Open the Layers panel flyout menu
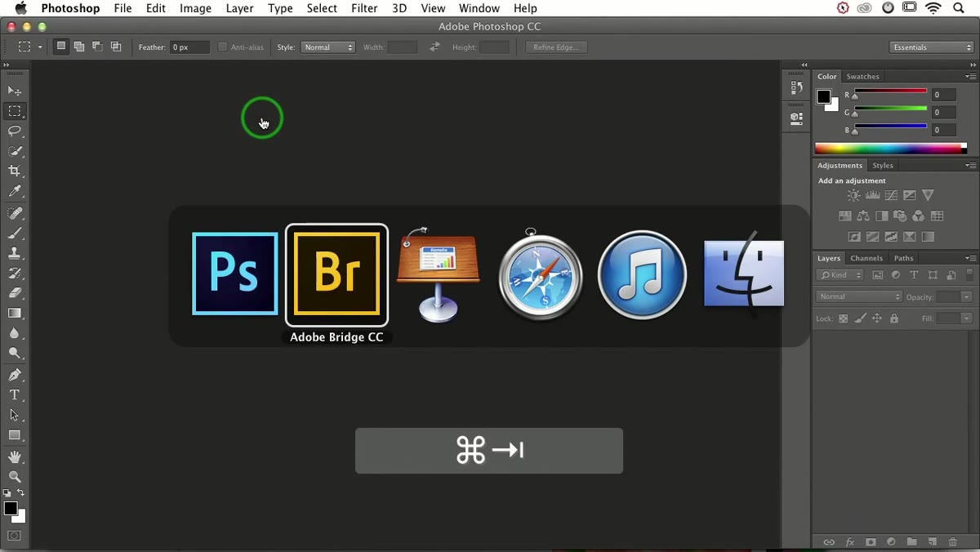This screenshot has width=980, height=552. click(x=970, y=258)
